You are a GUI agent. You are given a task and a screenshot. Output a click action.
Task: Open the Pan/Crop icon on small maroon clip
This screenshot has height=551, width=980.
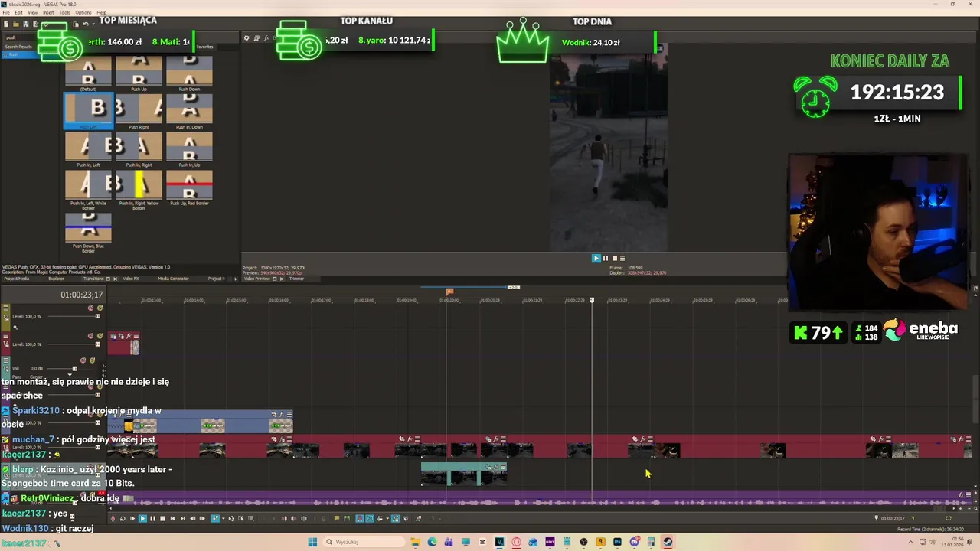121,336
